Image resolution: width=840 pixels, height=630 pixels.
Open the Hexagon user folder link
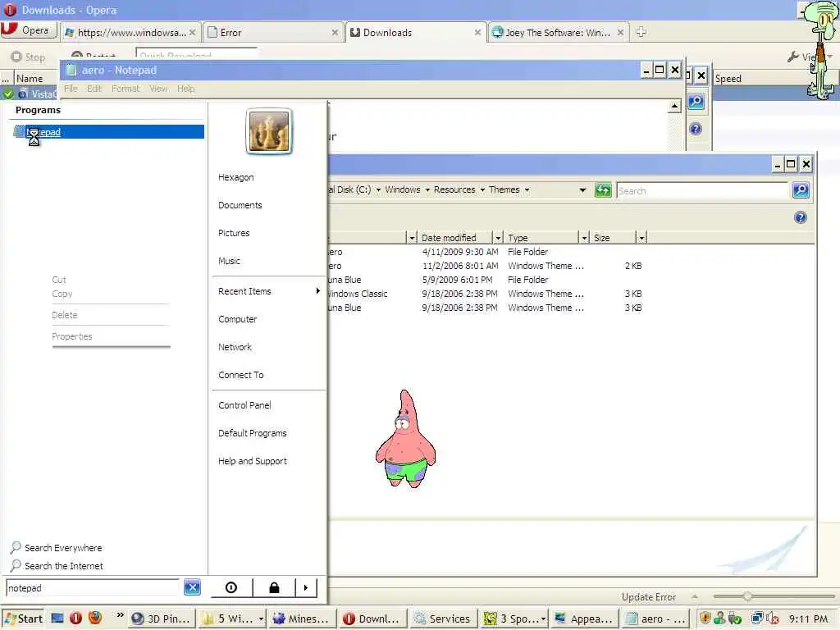(236, 177)
